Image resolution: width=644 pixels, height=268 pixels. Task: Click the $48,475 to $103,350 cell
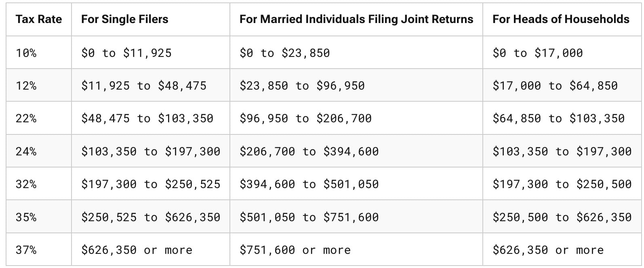147,118
